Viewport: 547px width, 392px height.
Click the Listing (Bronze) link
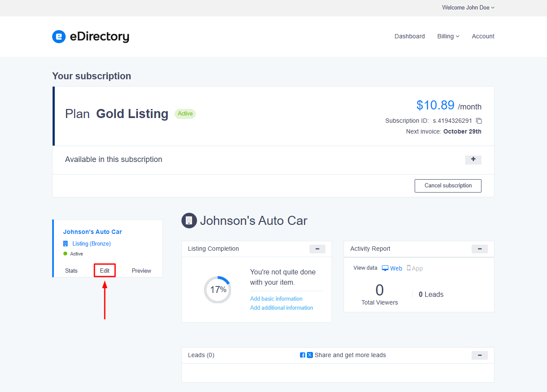point(91,243)
